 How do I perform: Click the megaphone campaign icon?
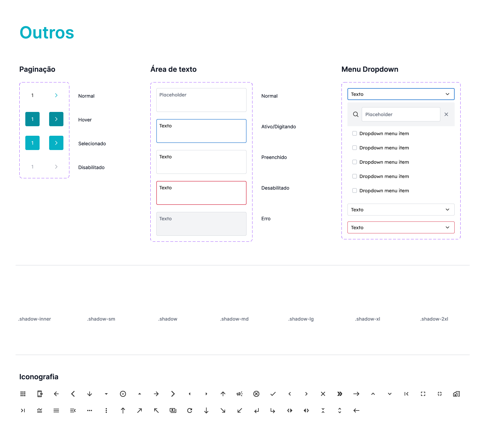(x=240, y=394)
